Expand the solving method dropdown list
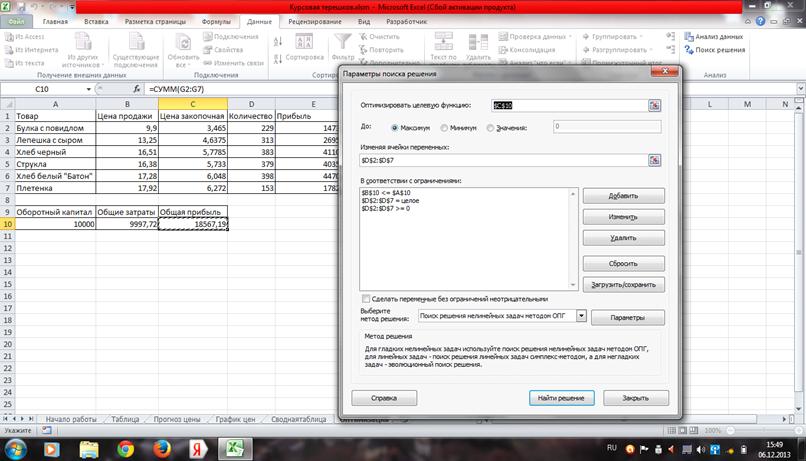 click(581, 316)
